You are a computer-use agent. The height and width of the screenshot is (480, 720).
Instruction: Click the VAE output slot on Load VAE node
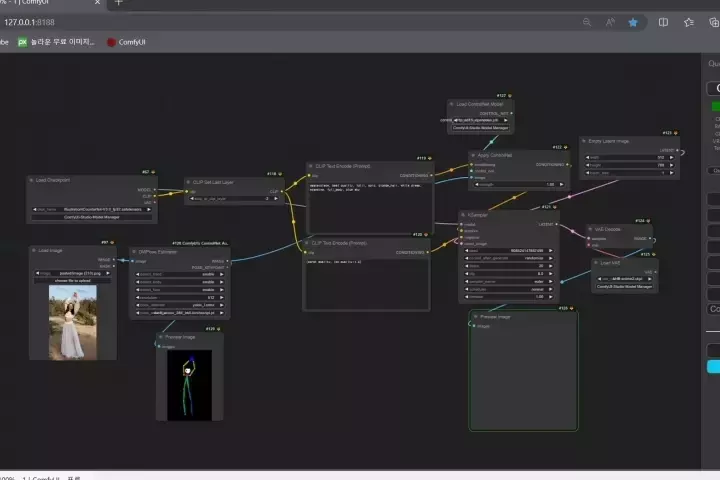pyautogui.click(x=655, y=272)
